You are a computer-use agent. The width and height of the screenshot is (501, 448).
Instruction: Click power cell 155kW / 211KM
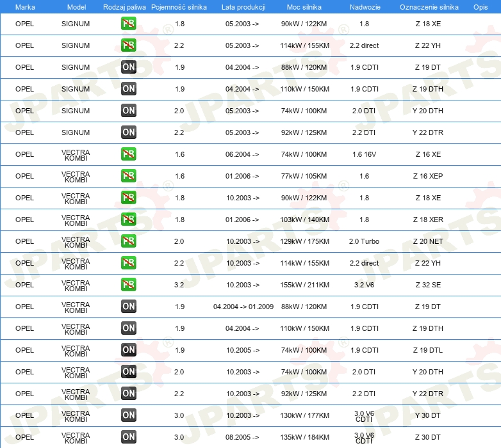pyautogui.click(x=304, y=285)
